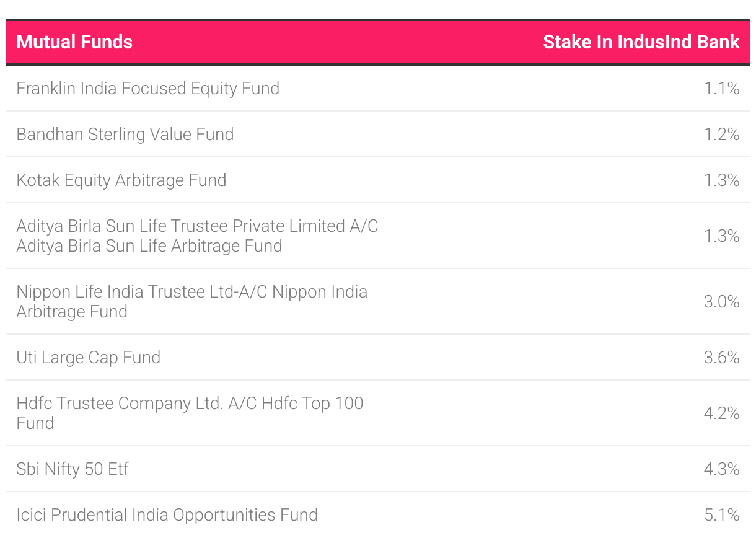Select Franklin India Focused Equity Fund name
The width and height of the screenshot is (756, 543).
(x=147, y=89)
